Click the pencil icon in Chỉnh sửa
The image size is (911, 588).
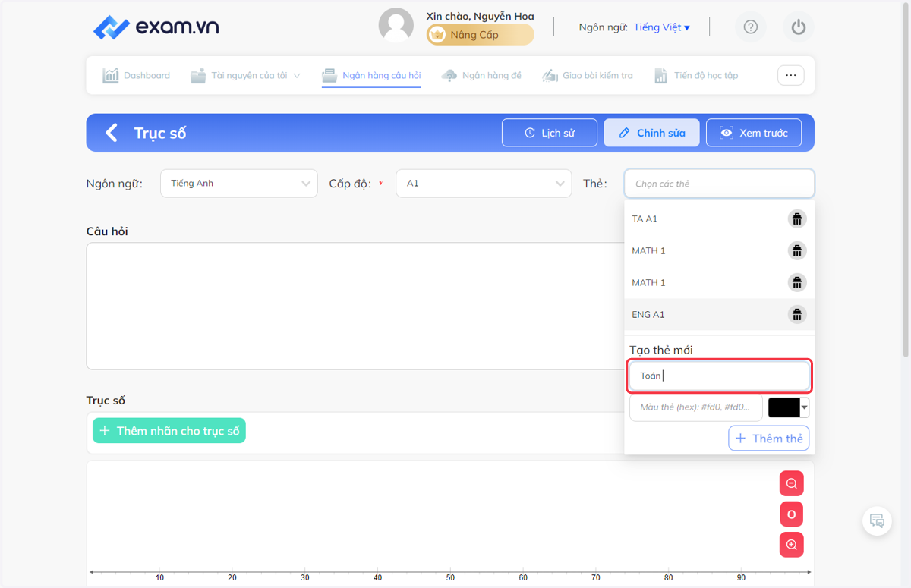[x=624, y=133]
